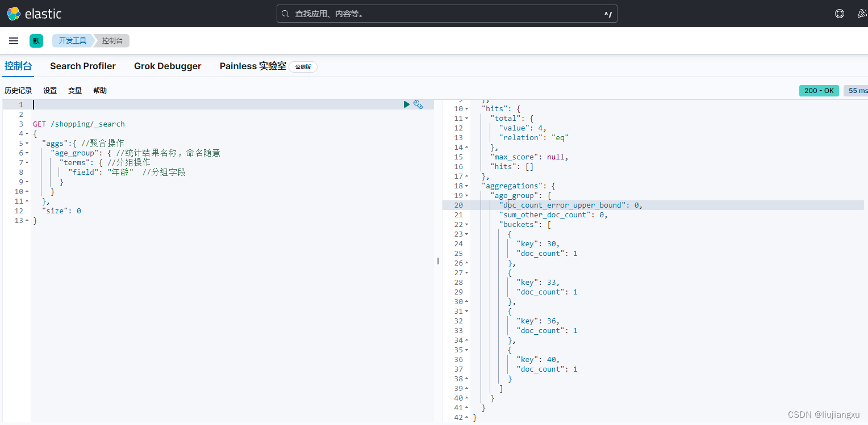This screenshot has width=868, height=425.
Task: Collapse the hits block at response line 10
Action: (467, 109)
